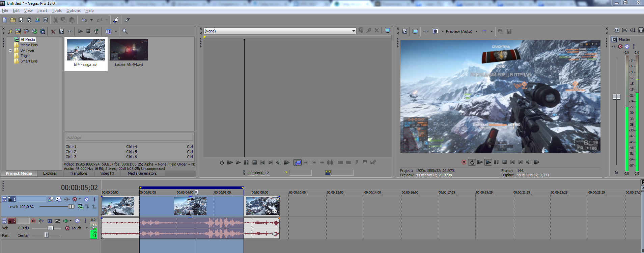Toggle trimmer Enable Timeline Overwrite button
The image size is (644, 253).
298,162
